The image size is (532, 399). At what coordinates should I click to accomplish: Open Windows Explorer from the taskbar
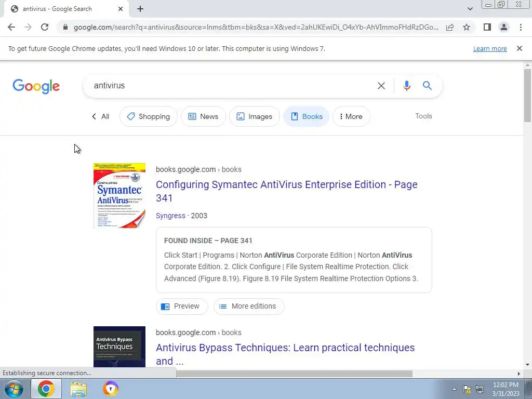coord(78,389)
